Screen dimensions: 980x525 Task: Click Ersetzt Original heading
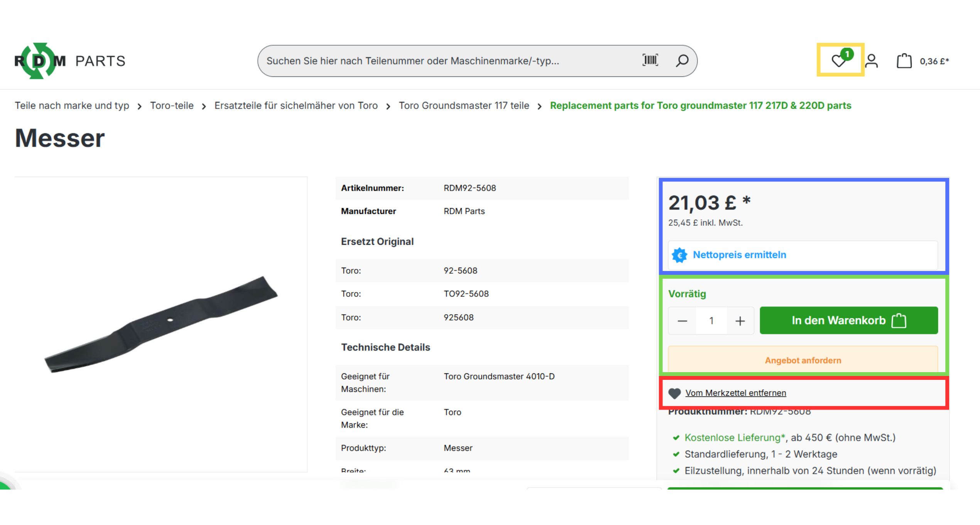point(377,241)
